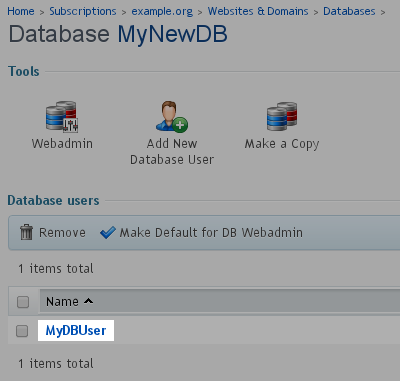Click the Database MyNewDB page title
The image size is (400, 381).
[x=118, y=34]
